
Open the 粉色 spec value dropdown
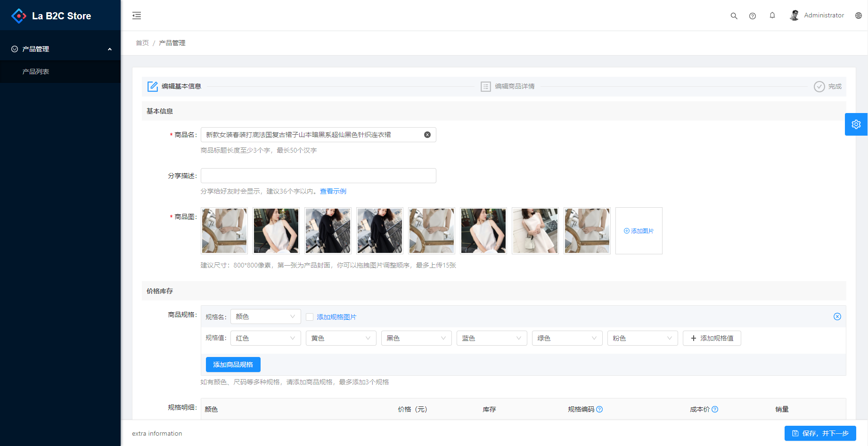(x=643, y=338)
